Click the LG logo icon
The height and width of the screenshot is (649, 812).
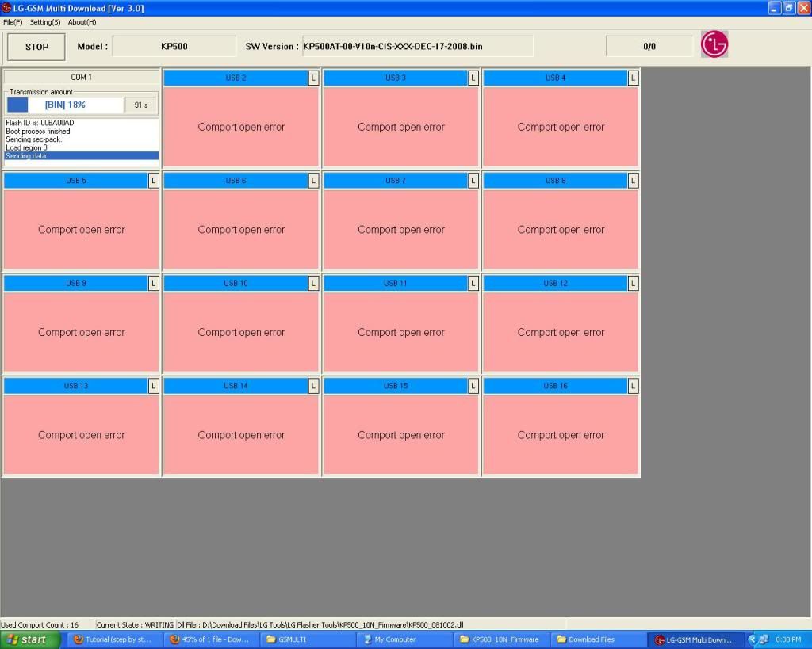click(714, 44)
